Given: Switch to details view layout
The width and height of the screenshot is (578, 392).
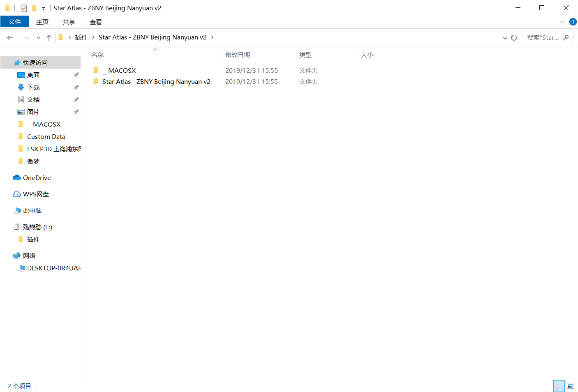Looking at the screenshot, I should [559, 386].
